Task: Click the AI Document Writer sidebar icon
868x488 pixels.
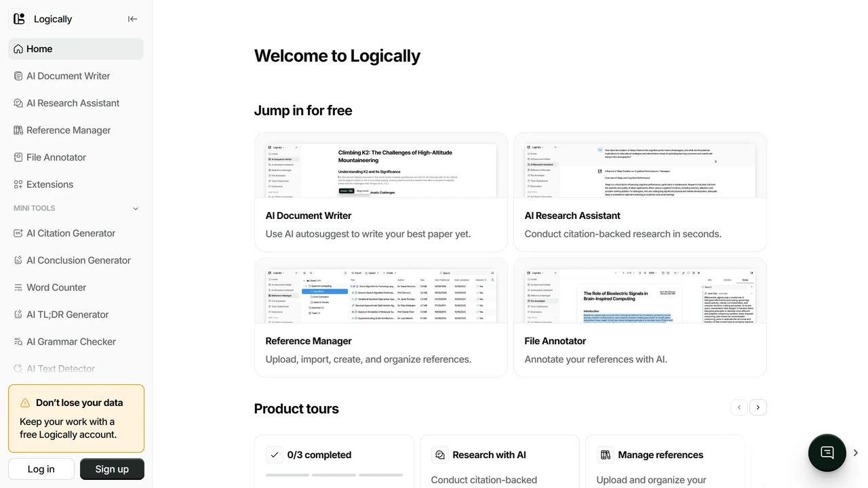Action: click(x=18, y=76)
